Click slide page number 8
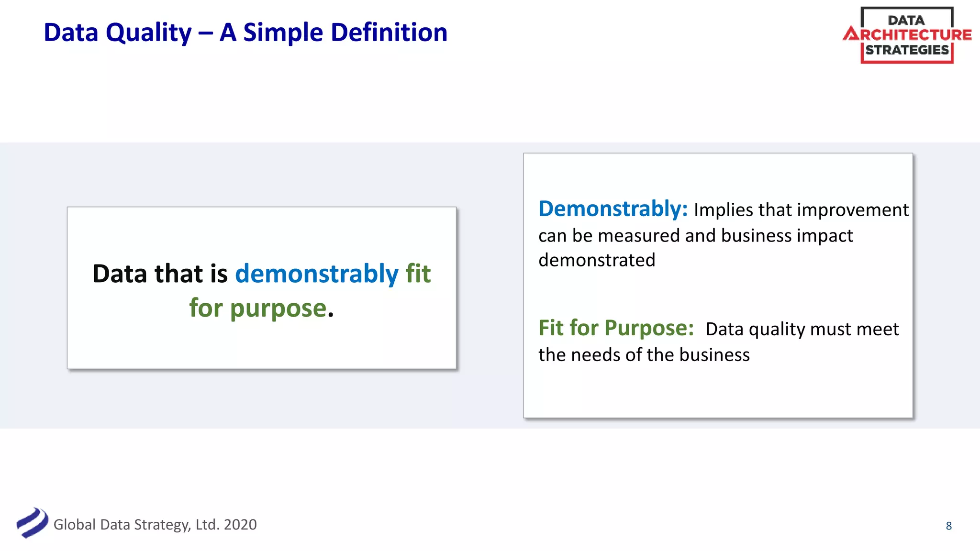 [x=948, y=526]
